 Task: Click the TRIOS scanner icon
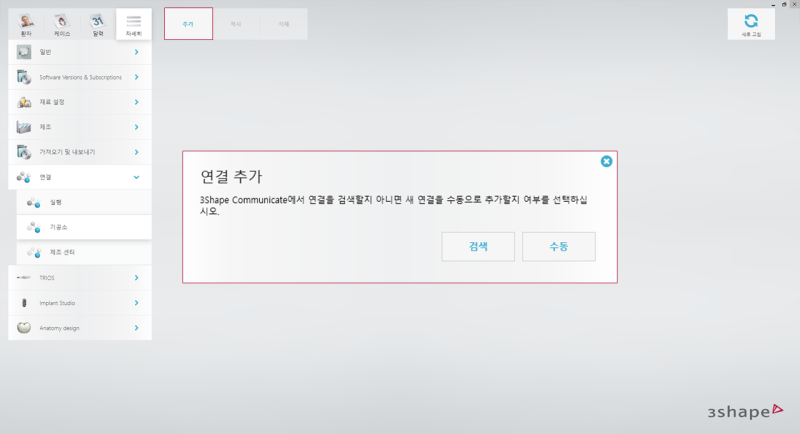23,277
